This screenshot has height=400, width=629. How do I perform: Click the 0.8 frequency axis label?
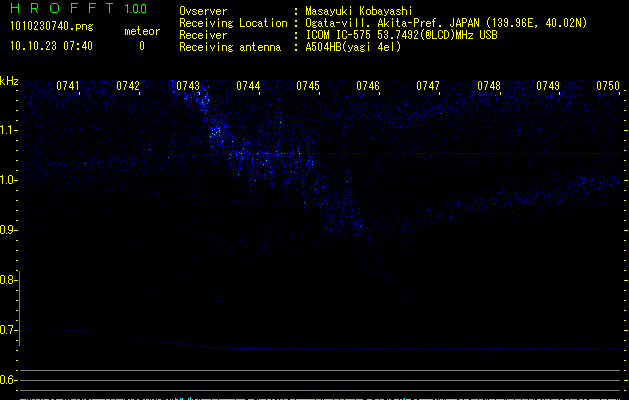[x=8, y=280]
